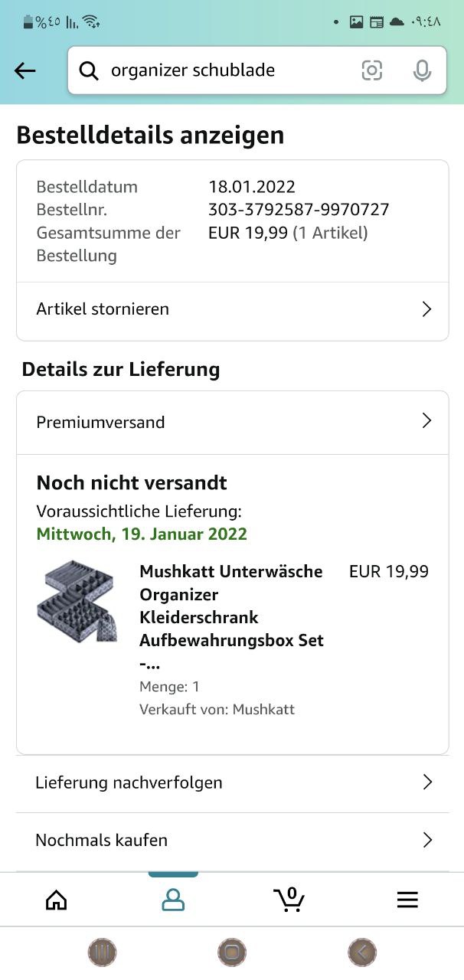The image size is (464, 980).
Task: Select Lieferung nachverfolgen row
Action: click(129, 782)
